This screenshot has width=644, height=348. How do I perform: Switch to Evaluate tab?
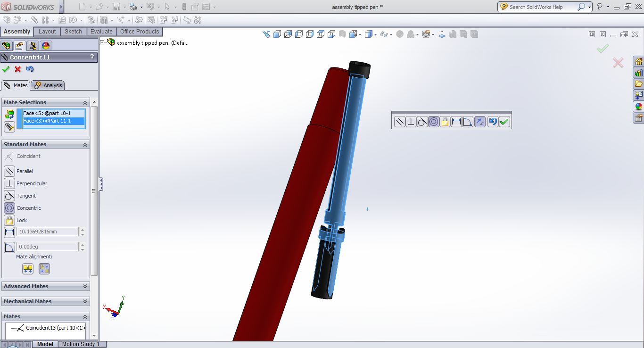[101, 32]
